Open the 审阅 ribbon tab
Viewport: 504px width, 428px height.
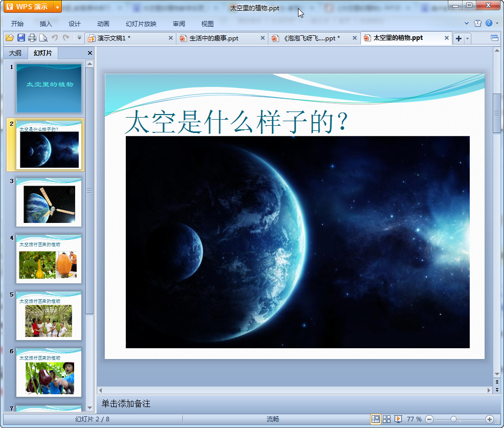[x=179, y=24]
